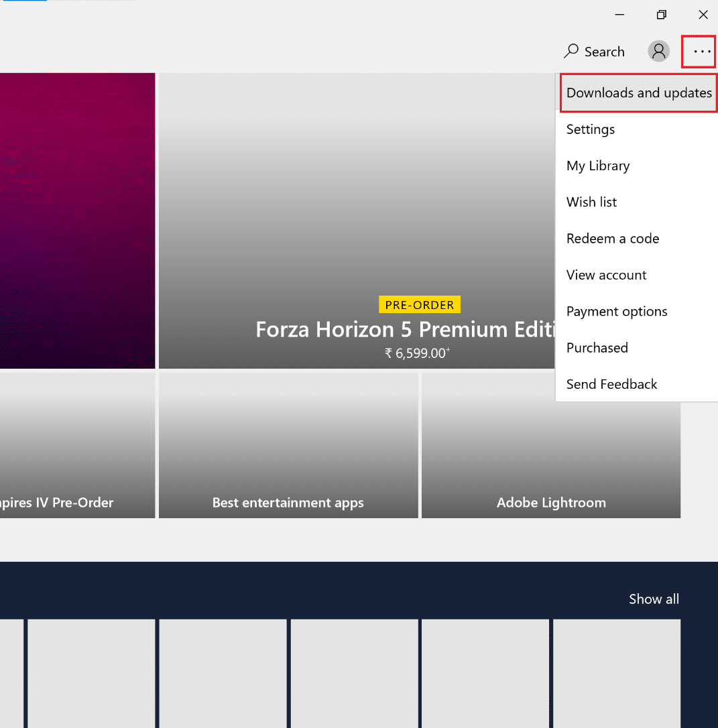The width and height of the screenshot is (718, 728).
Task: Open Downloads and updates
Action: coord(638,93)
